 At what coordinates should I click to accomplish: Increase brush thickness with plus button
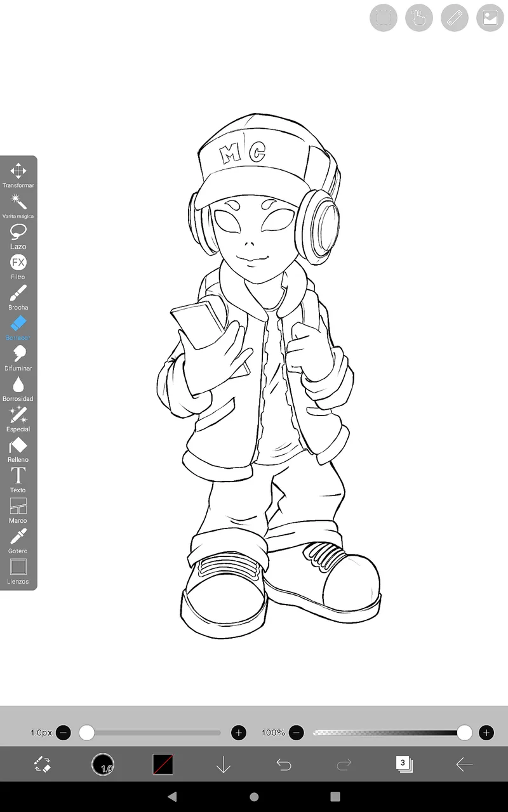239,733
